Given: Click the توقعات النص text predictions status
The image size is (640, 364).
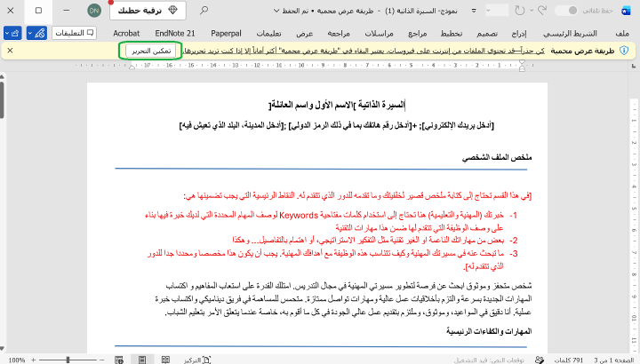Looking at the screenshot, I should 490,360.
